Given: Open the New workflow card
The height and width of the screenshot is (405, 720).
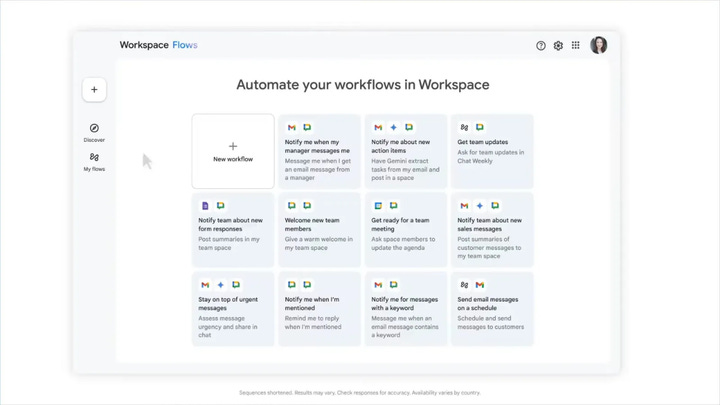Looking at the screenshot, I should pyautogui.click(x=233, y=151).
